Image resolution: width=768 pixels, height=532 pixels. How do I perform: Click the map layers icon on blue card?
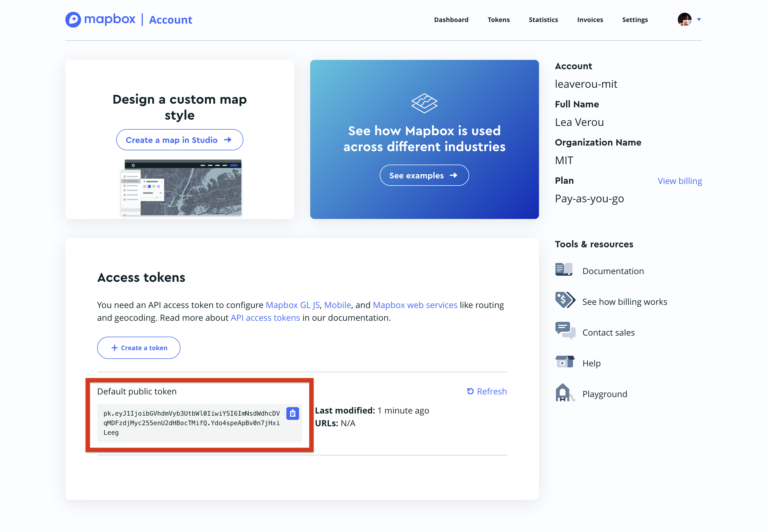pos(424,103)
